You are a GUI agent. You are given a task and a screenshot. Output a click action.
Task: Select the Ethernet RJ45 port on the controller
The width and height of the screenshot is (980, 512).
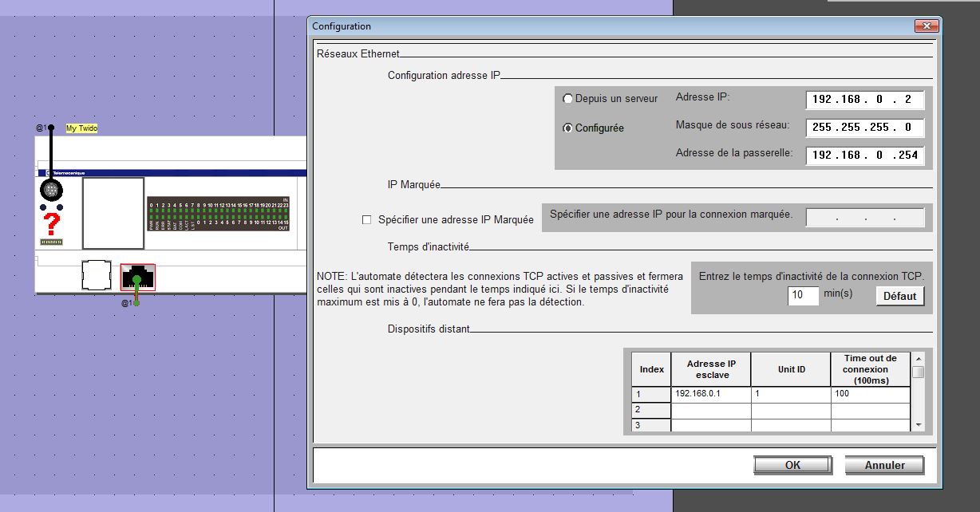coord(137,277)
